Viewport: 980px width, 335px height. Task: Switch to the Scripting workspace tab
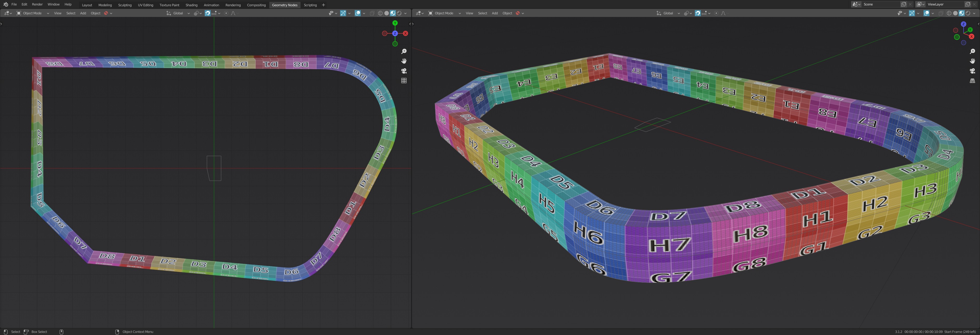pyautogui.click(x=310, y=5)
